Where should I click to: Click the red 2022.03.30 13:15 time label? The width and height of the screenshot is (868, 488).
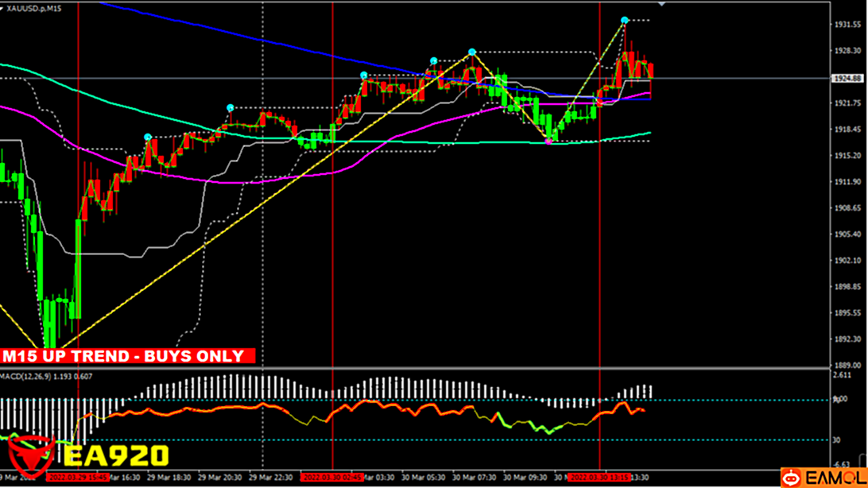[599, 478]
